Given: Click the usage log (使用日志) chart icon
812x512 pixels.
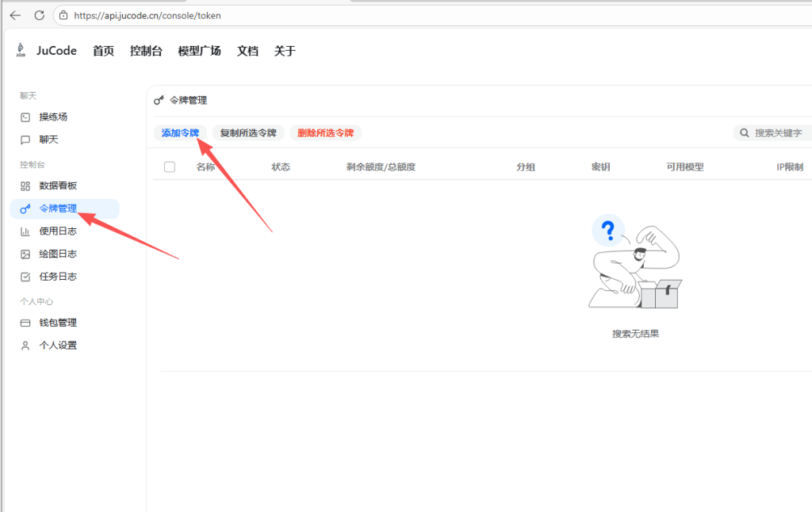Looking at the screenshot, I should [25, 231].
